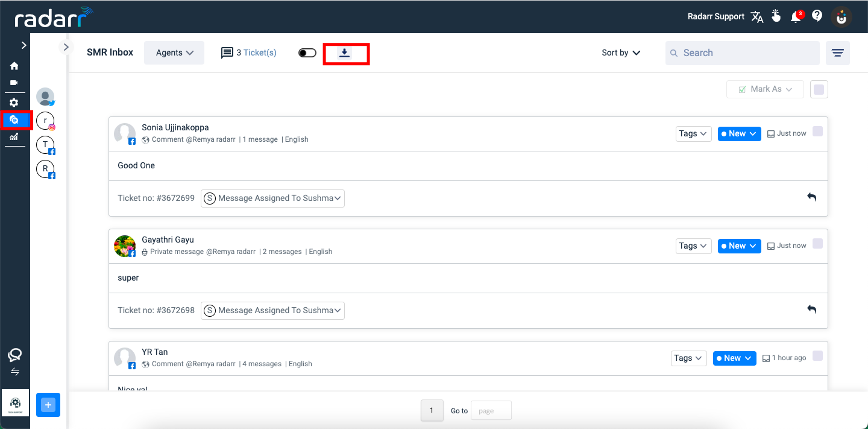This screenshot has height=429, width=868.
Task: Expand the Sort by dropdown
Action: coord(620,52)
